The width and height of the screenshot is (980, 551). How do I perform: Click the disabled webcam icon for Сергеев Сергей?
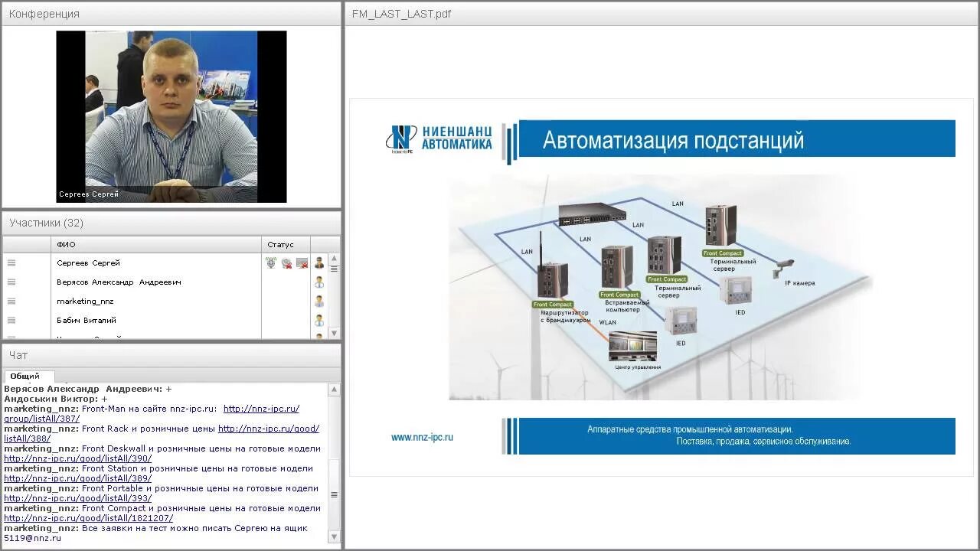click(286, 262)
